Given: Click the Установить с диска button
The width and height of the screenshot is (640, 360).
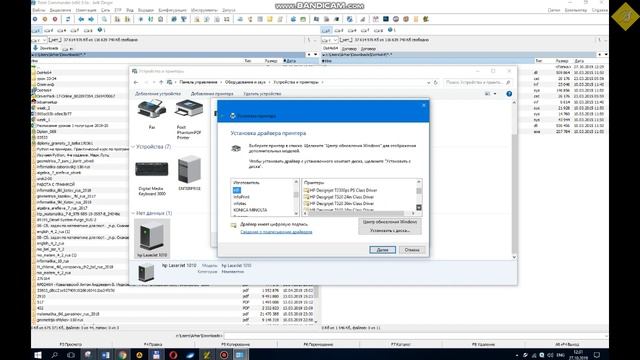Looking at the screenshot, I should click(x=390, y=231).
